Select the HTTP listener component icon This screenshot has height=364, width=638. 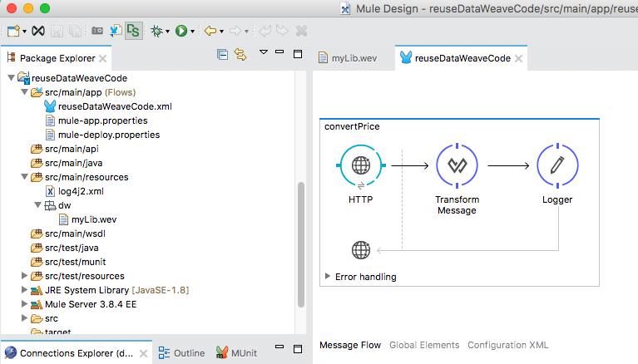click(x=360, y=165)
